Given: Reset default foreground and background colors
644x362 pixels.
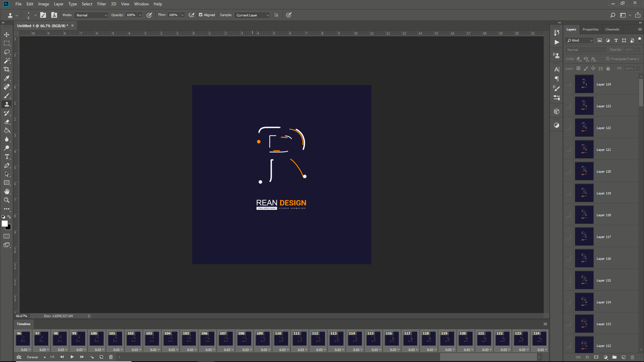Looking at the screenshot, I should (3, 217).
